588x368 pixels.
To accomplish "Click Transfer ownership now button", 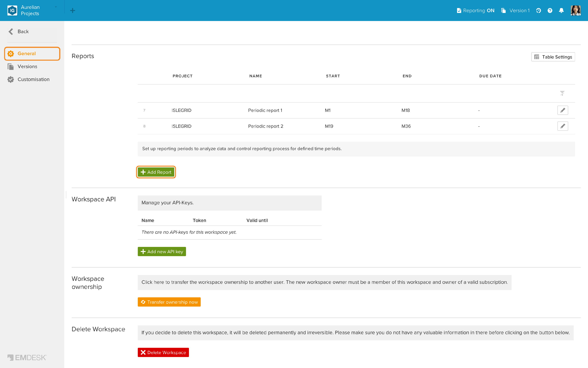I will pos(169,302).
